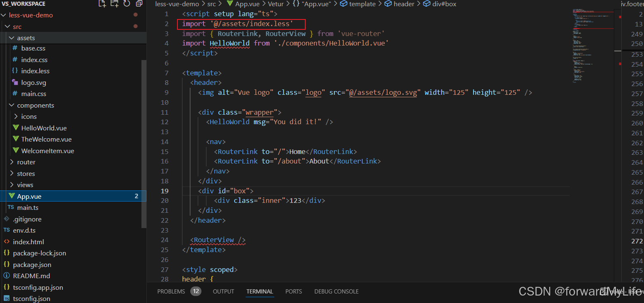Click line number 19 in the editor gutter

tap(165, 191)
